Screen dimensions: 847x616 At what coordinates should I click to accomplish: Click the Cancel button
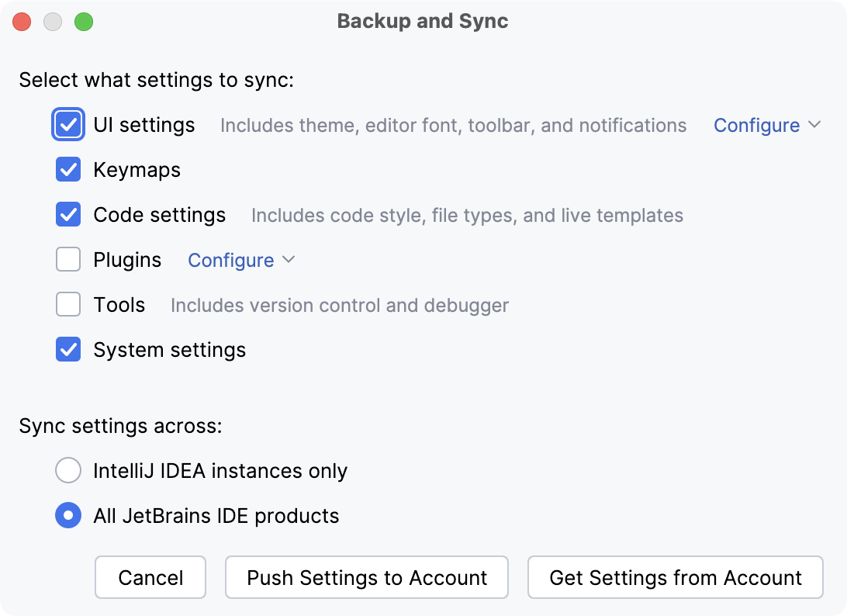150,577
